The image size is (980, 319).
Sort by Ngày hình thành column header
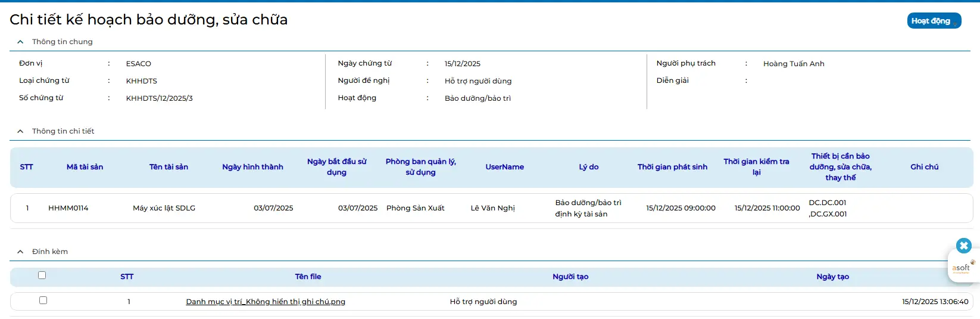tap(252, 167)
